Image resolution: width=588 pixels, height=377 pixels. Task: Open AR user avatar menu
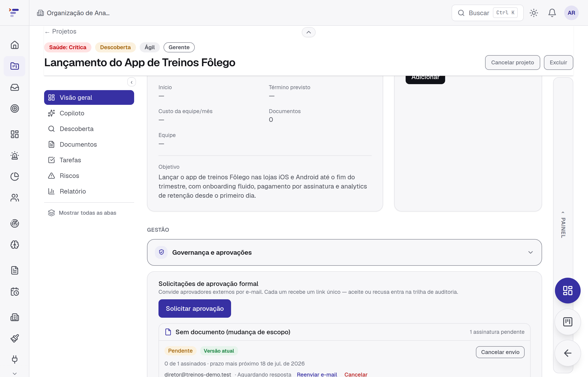pos(571,13)
